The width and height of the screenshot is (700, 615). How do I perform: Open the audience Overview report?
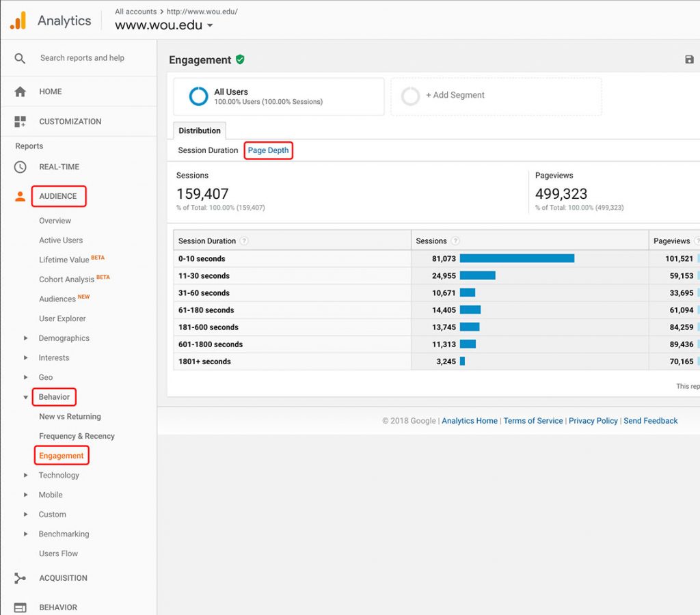[55, 221]
